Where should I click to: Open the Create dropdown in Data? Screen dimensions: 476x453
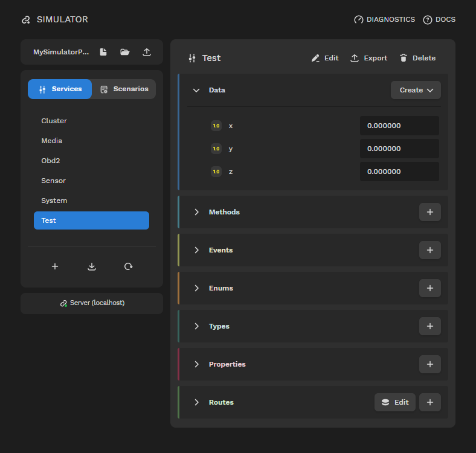[x=416, y=90]
